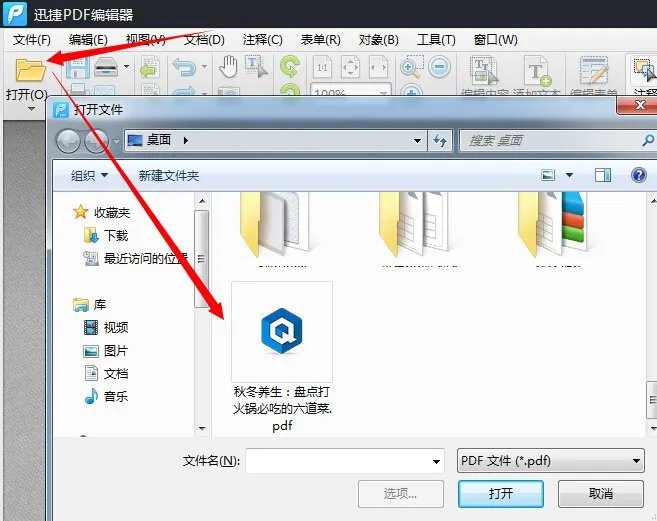657x521 pixels.
Task: Click the Add Text tool icon
Action: (x=539, y=70)
